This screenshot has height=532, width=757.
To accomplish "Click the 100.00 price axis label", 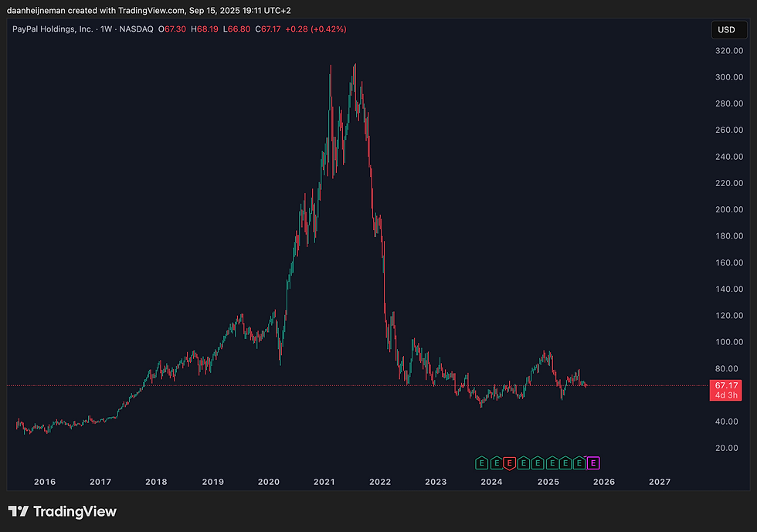I will [729, 342].
